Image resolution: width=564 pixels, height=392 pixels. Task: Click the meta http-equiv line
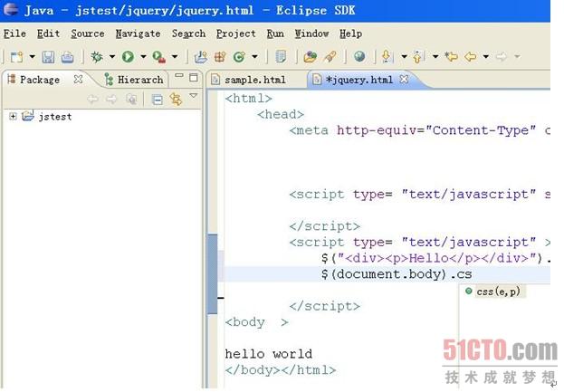(420, 130)
